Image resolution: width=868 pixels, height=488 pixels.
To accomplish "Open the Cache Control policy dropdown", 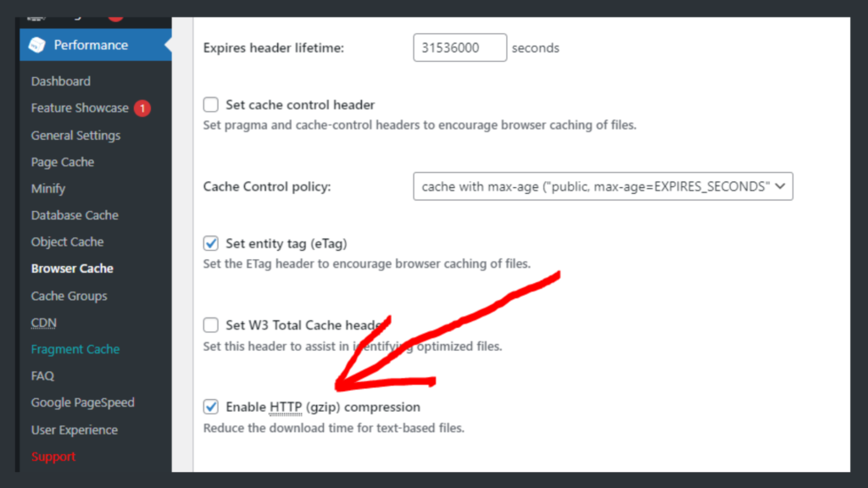I will point(603,186).
